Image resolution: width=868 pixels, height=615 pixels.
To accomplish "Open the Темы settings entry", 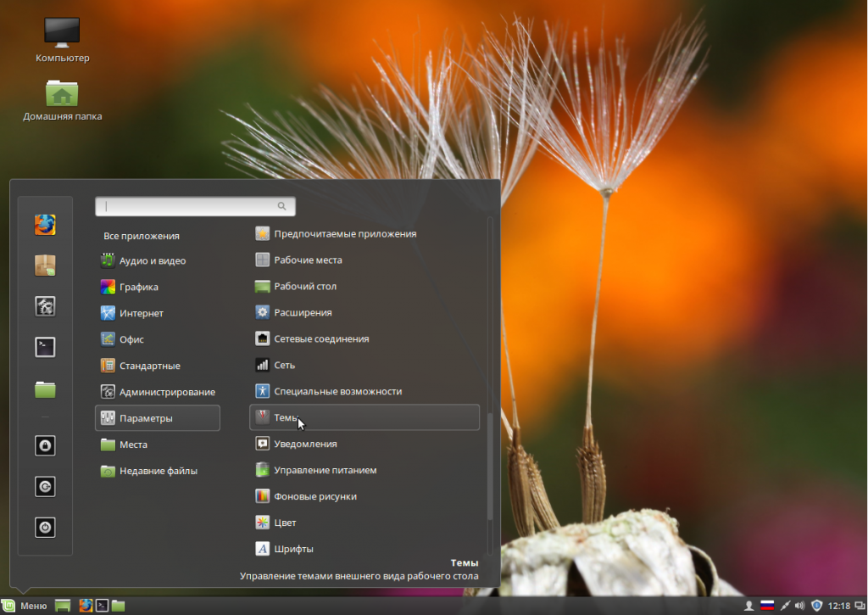I will click(x=364, y=417).
